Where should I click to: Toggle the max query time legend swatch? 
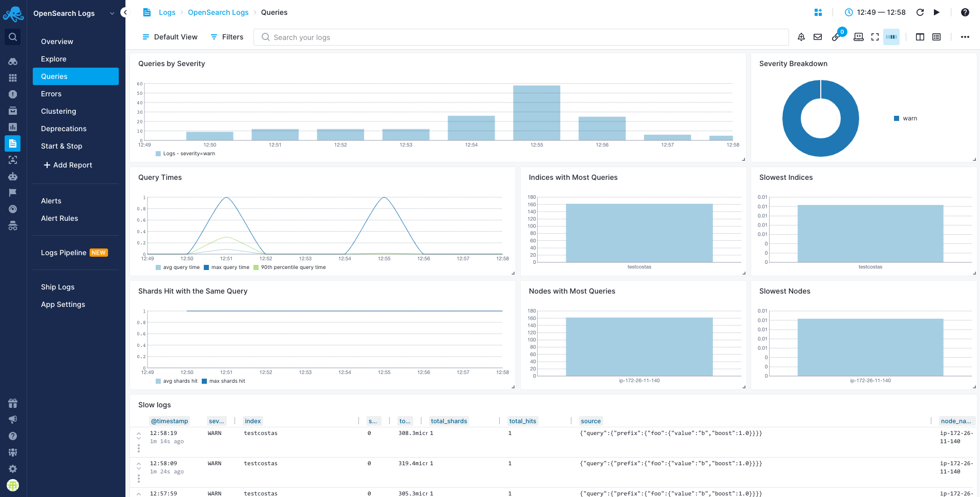click(206, 267)
